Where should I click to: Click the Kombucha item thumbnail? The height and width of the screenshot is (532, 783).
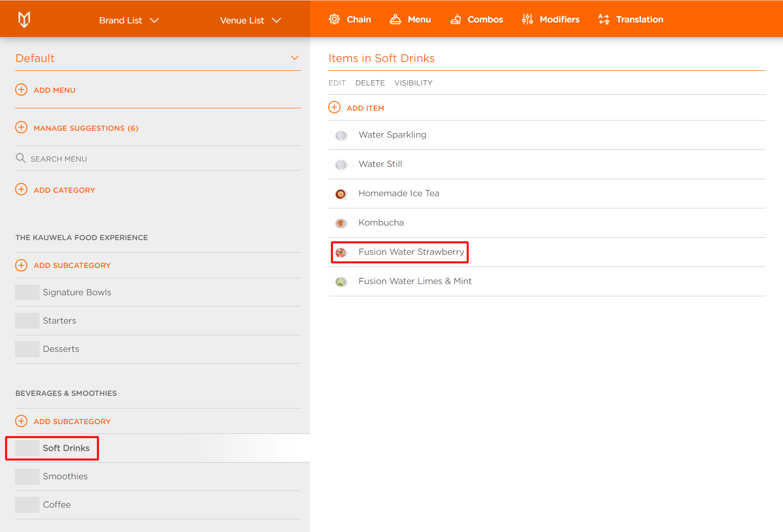point(341,223)
